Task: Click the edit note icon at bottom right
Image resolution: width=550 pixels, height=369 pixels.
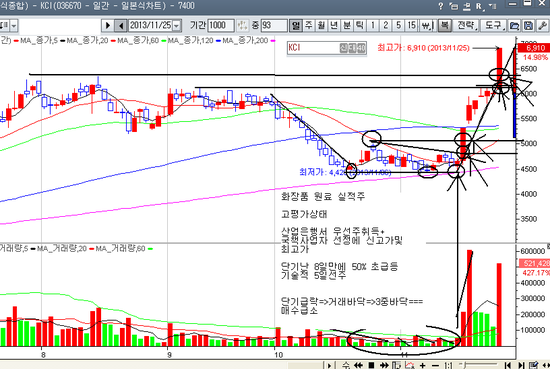Action: click(534, 365)
